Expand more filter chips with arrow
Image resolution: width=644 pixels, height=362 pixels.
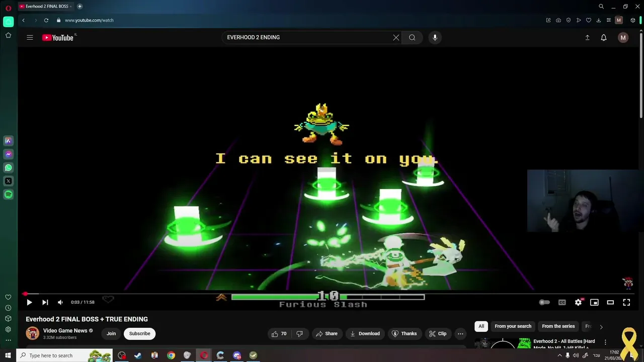(601, 327)
